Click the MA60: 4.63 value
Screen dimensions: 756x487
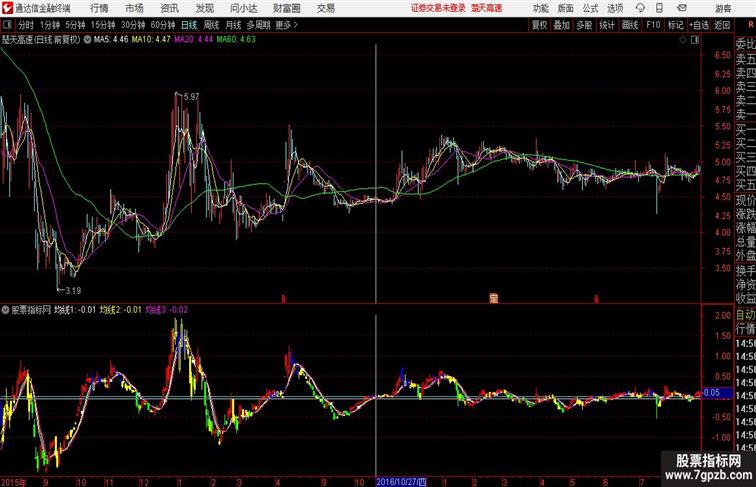pos(236,40)
